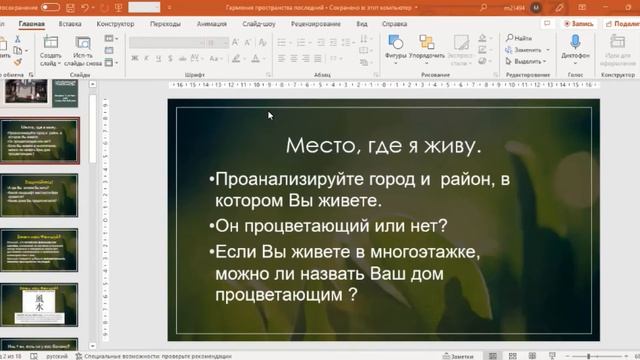Clear all formatting icon

click(262, 42)
